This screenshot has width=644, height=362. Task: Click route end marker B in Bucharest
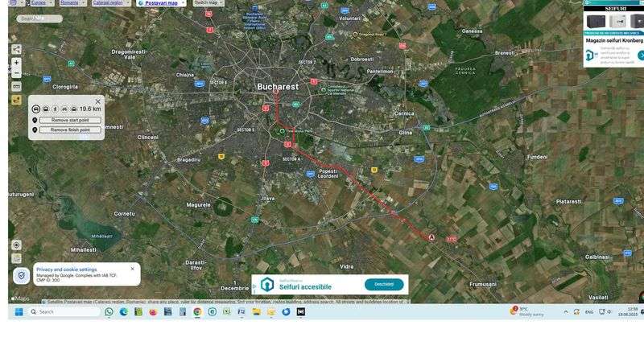(x=276, y=92)
